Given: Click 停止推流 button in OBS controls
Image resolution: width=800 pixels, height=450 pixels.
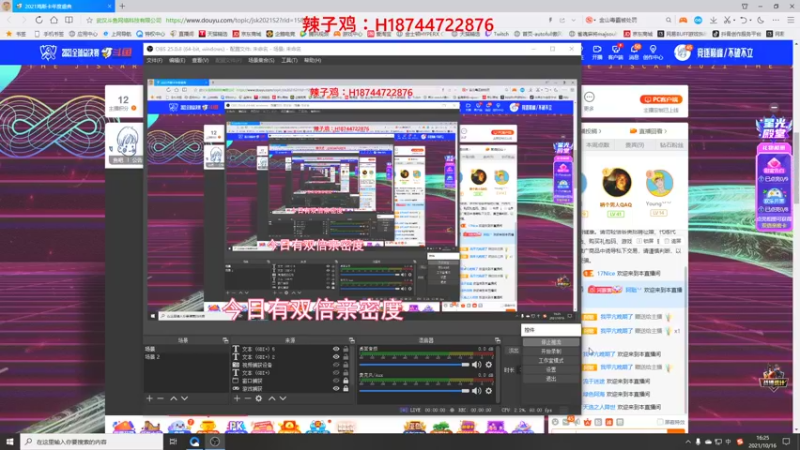Looking at the screenshot, I should tap(551, 342).
